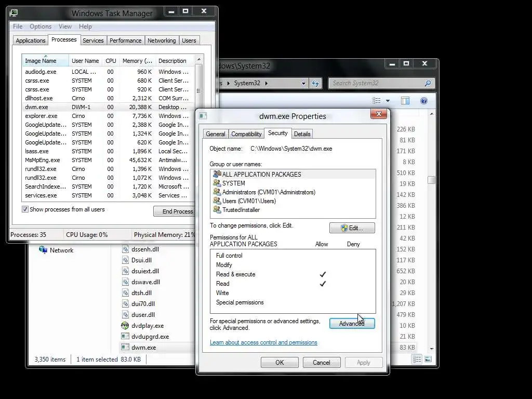532x399 pixels.
Task: Sort processes by Image Name column
Action: pos(46,61)
